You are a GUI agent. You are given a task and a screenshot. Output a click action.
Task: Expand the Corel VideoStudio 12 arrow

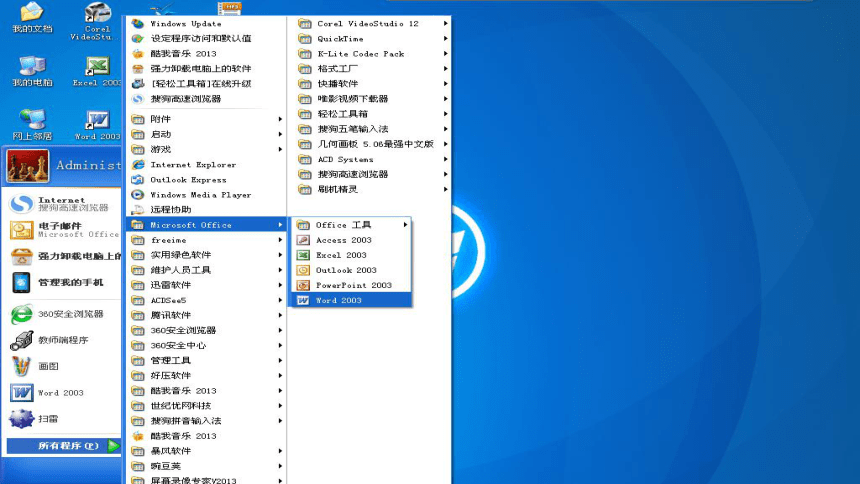[x=445, y=24]
